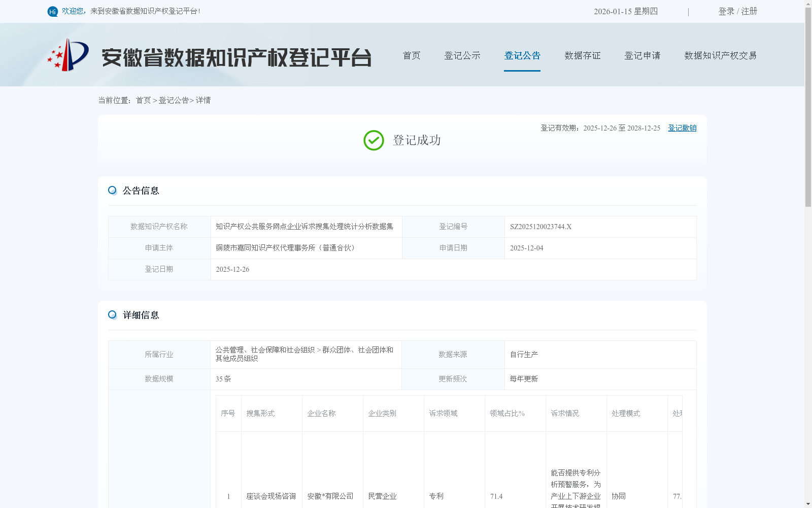Click the 登记撤销 link

coord(682,128)
